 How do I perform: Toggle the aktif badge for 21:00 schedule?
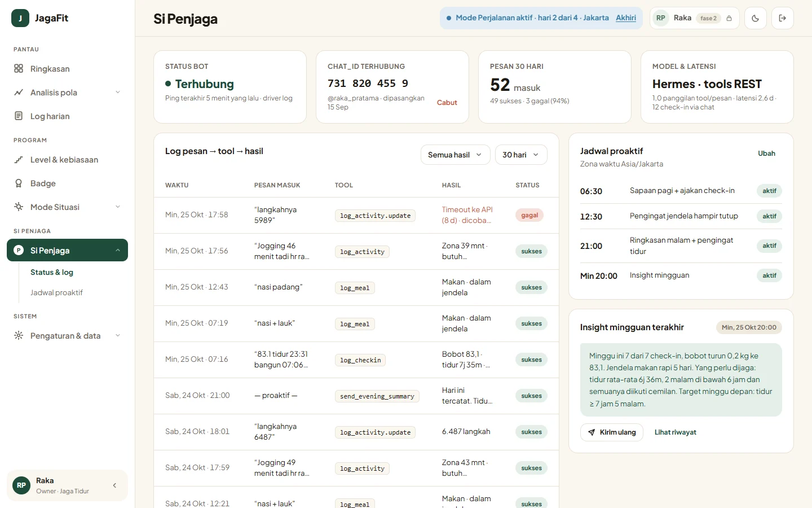[769, 246]
